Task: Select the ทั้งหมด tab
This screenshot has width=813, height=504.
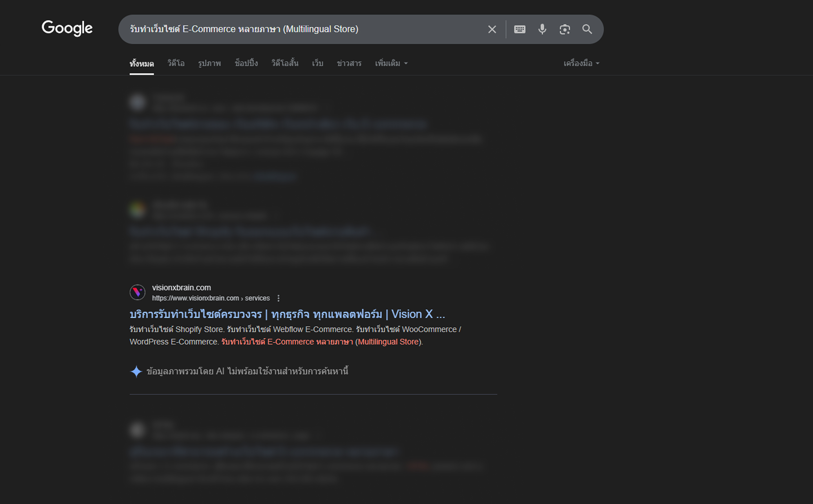Action: 142,63
